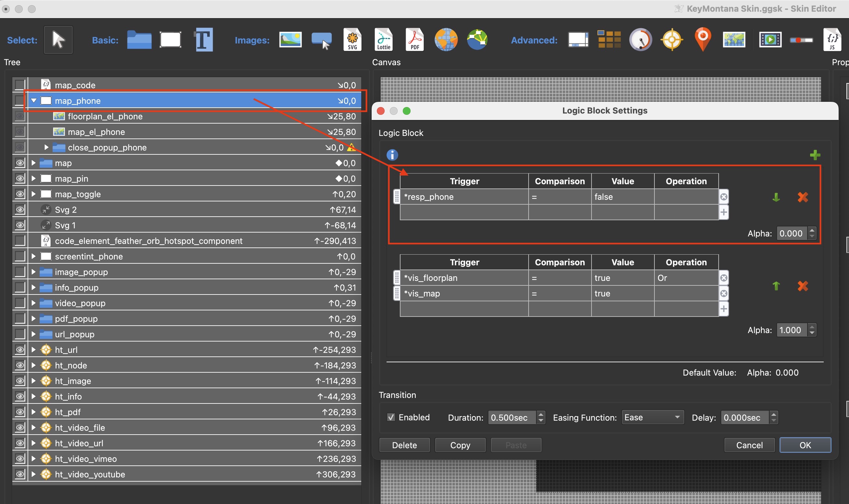Click the Copy button in Logic Block
The width and height of the screenshot is (849, 504).
(x=460, y=445)
